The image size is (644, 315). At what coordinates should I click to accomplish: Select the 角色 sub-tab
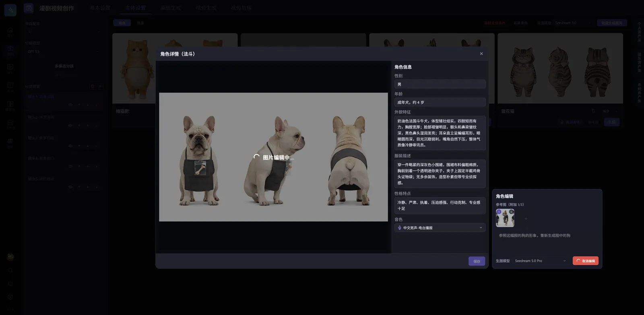tap(122, 23)
